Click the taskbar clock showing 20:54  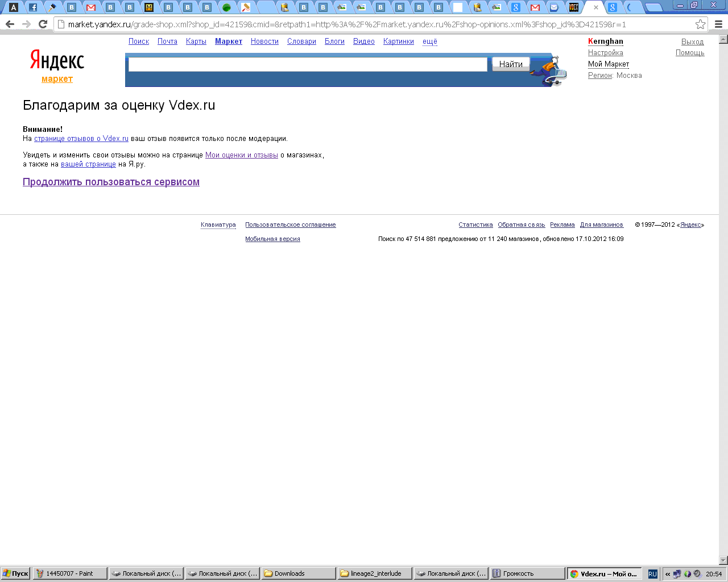coord(714,574)
